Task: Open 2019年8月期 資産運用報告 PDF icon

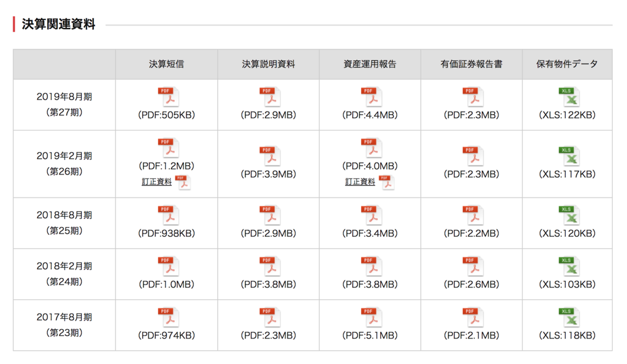Action: pyautogui.click(x=371, y=97)
